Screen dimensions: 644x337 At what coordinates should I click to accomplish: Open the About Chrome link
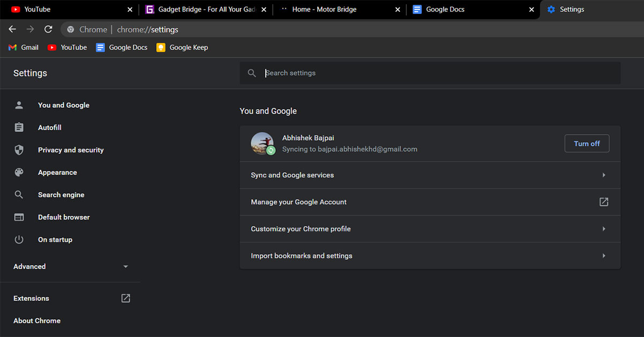[37, 321]
